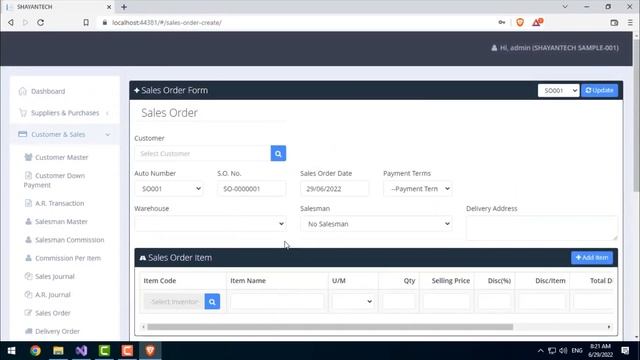
Task: Click the Sales Order edit icon
Action: 28,313
